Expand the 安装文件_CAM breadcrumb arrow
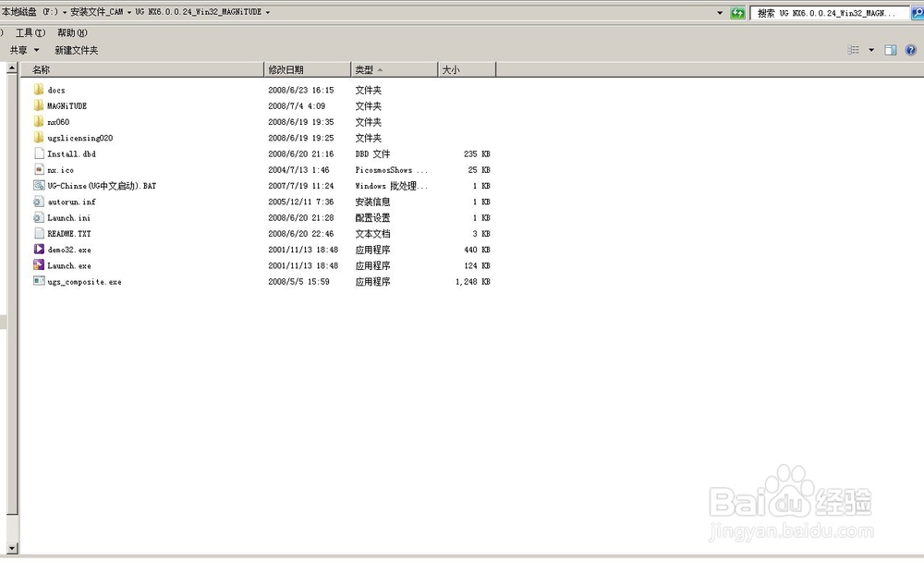This screenshot has width=924, height=563. coord(129,12)
